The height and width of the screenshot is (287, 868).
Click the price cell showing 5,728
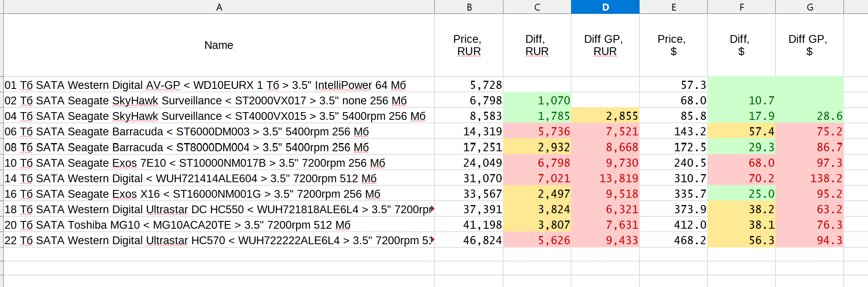469,85
